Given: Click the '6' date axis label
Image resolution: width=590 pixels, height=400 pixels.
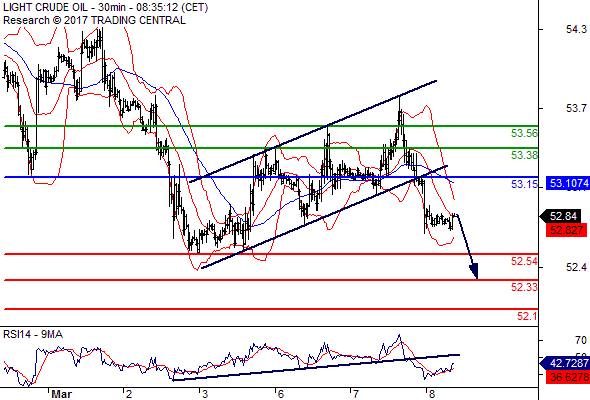Looking at the screenshot, I should (x=280, y=394).
